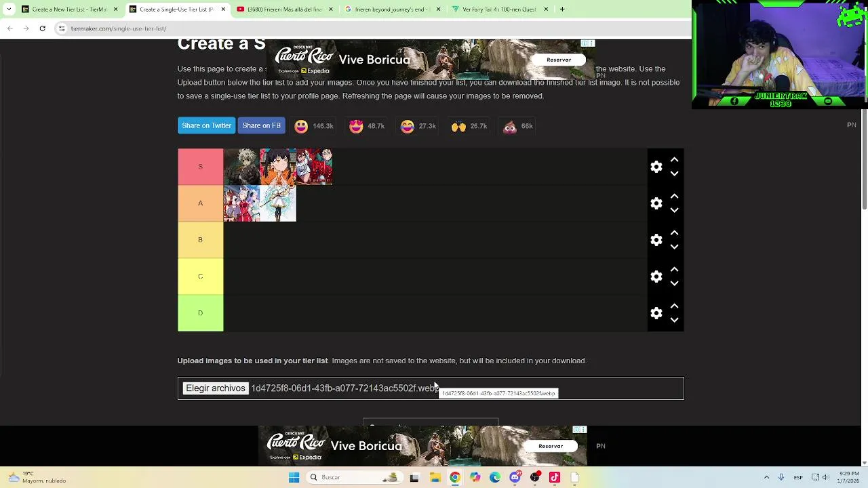Click ESP language indicator in tray
The image size is (868, 488).
click(x=798, y=477)
